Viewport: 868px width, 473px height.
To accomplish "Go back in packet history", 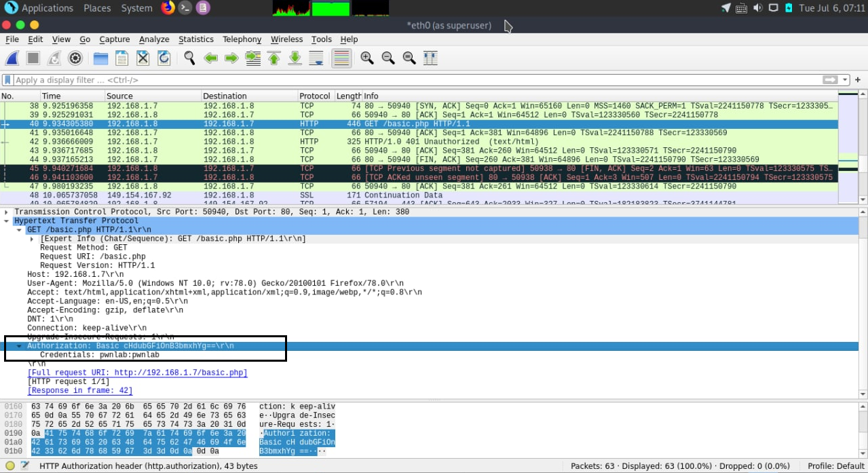I will [211, 58].
